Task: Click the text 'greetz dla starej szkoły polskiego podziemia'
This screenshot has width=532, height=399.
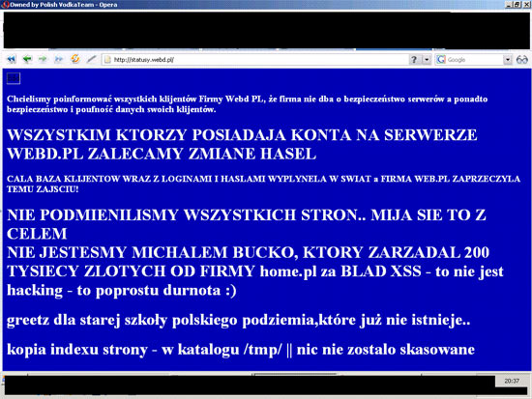Action: coord(161,320)
